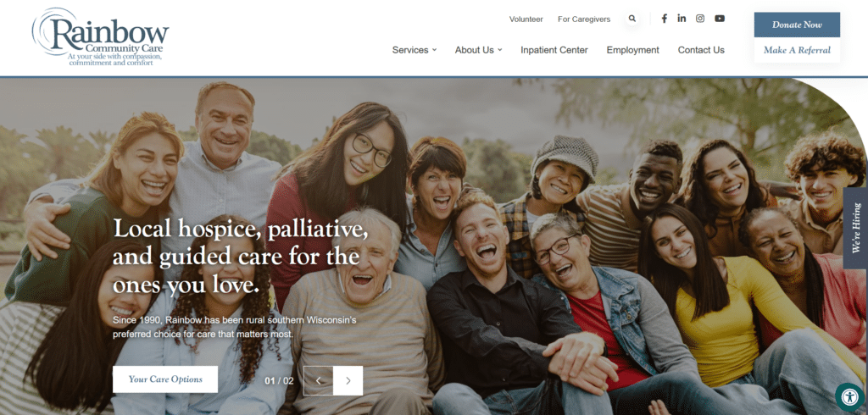This screenshot has width=868, height=415.
Task: Advance to next slide arrow
Action: click(348, 380)
